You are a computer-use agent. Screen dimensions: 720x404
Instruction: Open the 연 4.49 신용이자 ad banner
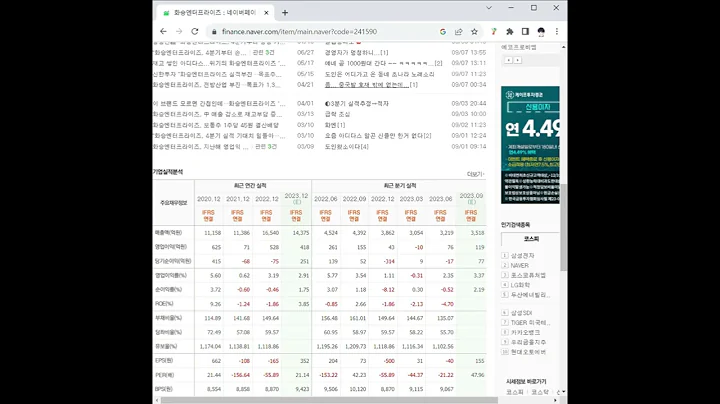[530, 145]
